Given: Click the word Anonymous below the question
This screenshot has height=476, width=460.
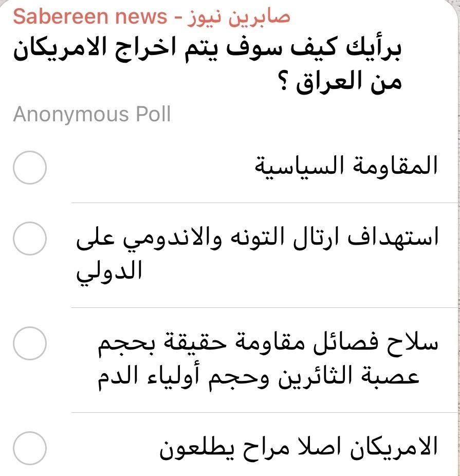Looking at the screenshot, I should 64,114.
